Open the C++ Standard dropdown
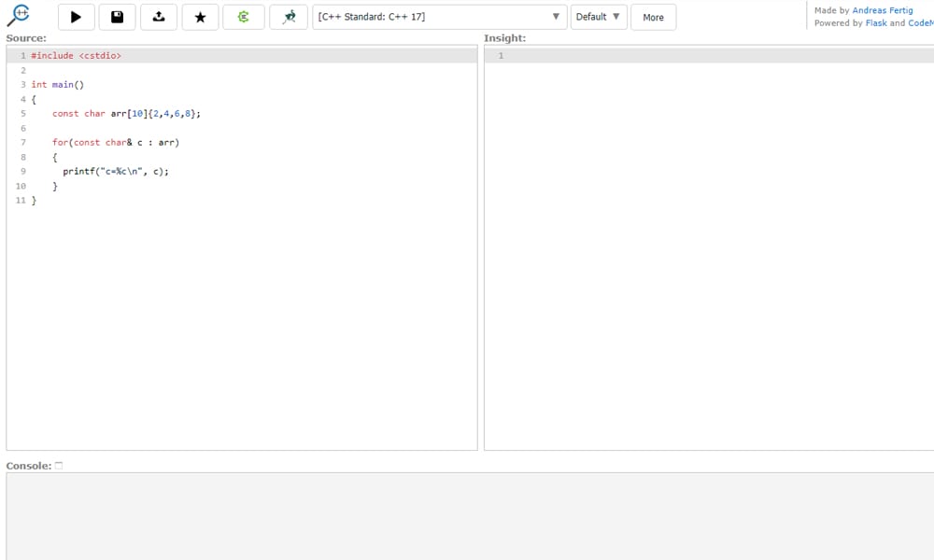 point(430,17)
